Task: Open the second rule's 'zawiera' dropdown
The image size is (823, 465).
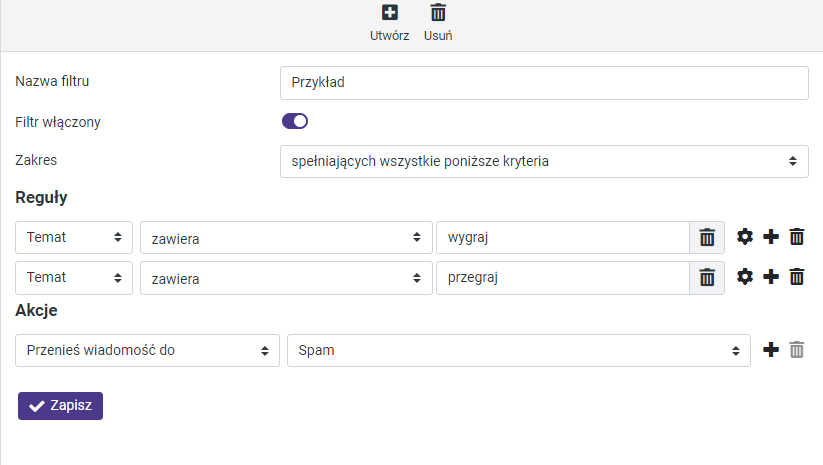Action: click(286, 278)
